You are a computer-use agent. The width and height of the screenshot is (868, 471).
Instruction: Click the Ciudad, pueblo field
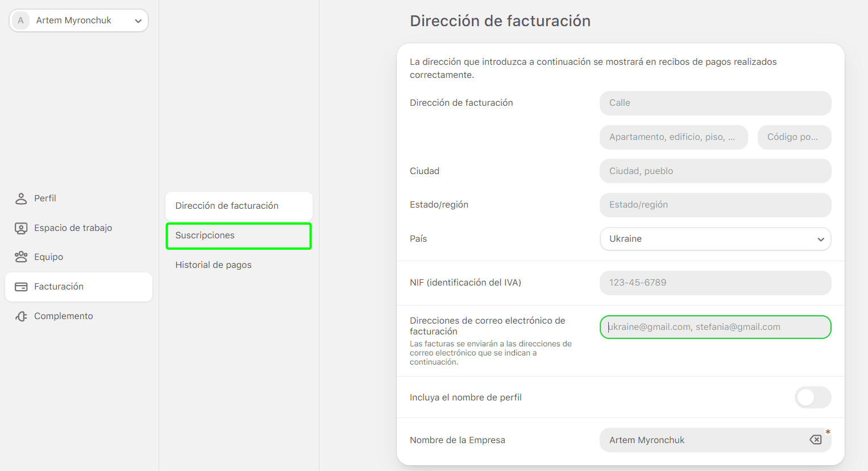[715, 171]
